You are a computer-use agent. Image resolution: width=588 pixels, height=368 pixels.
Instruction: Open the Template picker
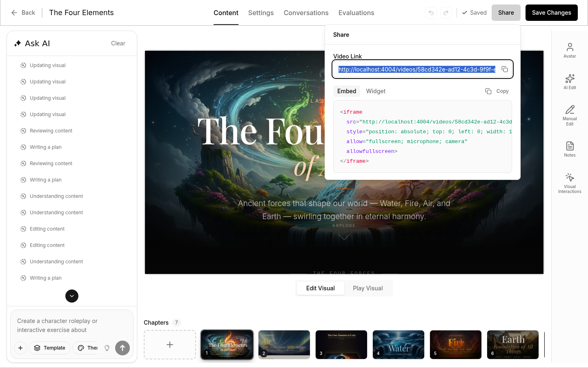pyautogui.click(x=49, y=348)
